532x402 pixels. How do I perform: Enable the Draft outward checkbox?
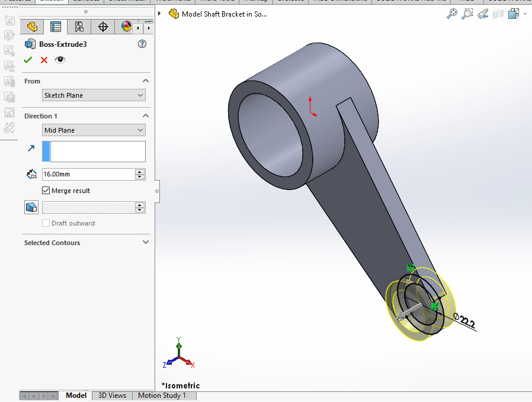click(46, 223)
